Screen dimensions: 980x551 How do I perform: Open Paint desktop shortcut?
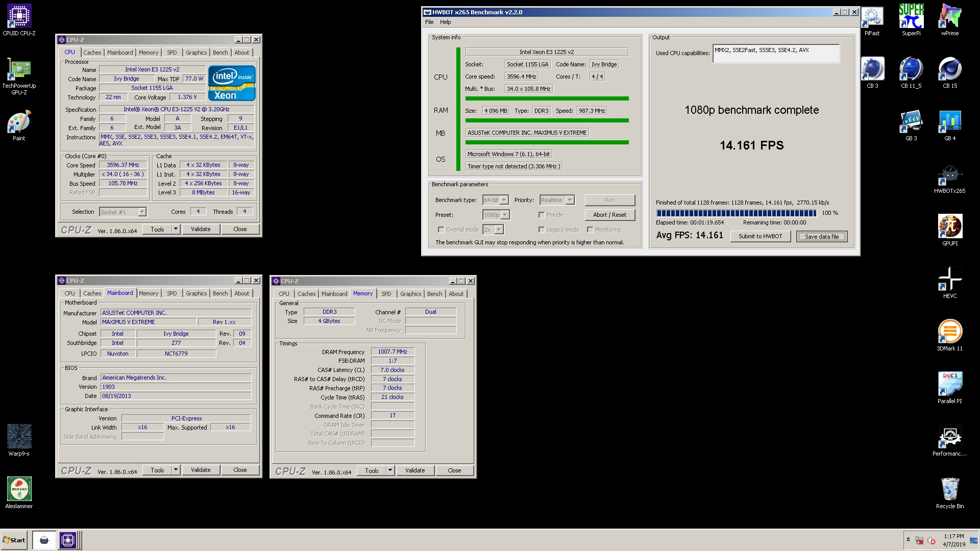pyautogui.click(x=19, y=126)
